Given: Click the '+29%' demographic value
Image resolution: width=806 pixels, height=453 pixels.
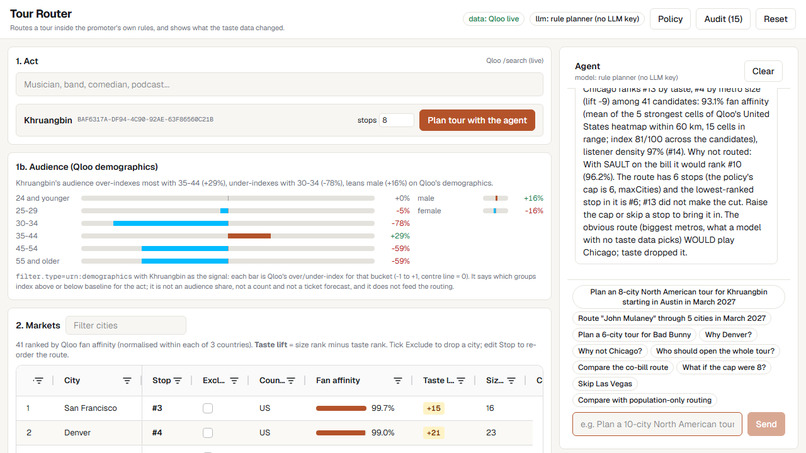Looking at the screenshot, I should click(400, 236).
